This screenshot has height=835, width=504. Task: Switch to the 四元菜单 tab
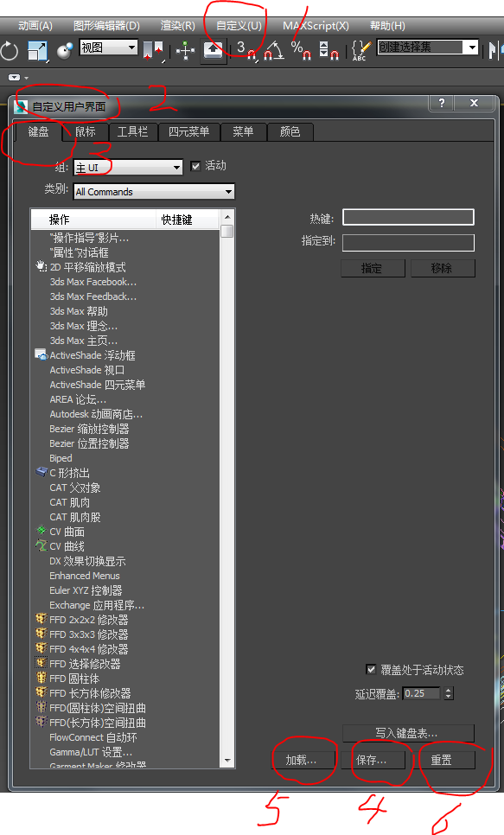pyautogui.click(x=189, y=131)
